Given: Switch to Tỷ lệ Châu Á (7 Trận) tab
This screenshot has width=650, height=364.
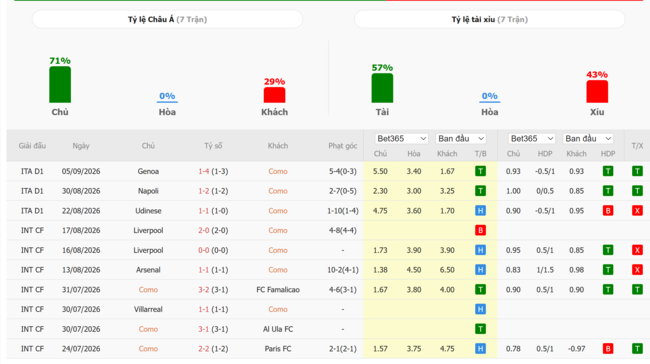Looking at the screenshot, I should point(167,19).
